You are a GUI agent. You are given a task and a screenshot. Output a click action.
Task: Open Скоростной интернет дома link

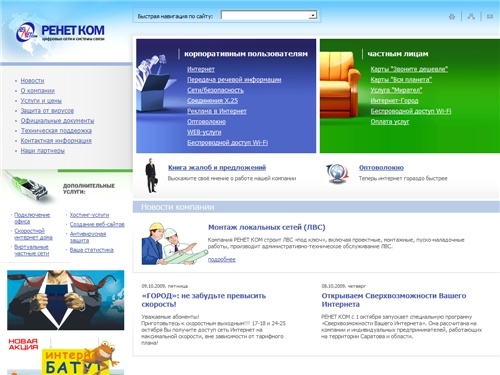pos(33,234)
